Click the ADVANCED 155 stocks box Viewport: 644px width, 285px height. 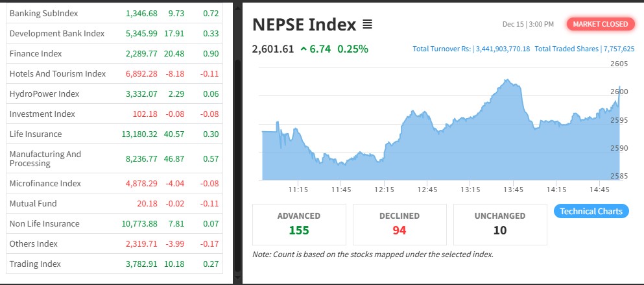(x=298, y=224)
